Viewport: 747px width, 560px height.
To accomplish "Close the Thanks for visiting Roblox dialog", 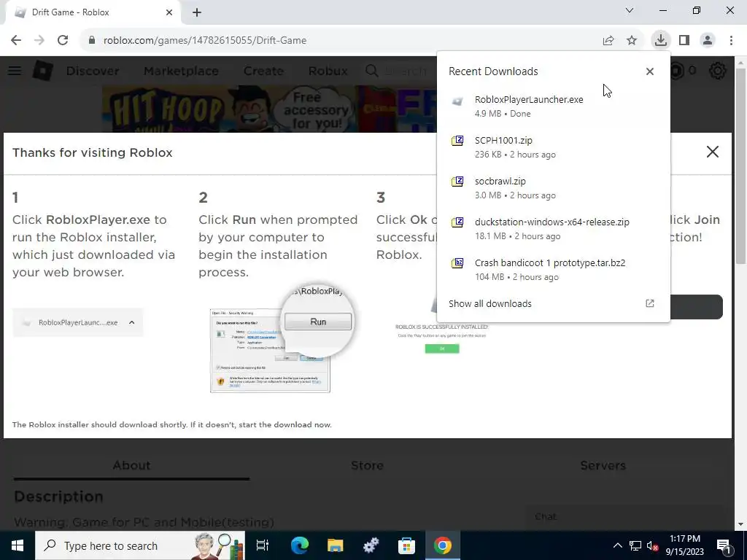I will point(713,152).
